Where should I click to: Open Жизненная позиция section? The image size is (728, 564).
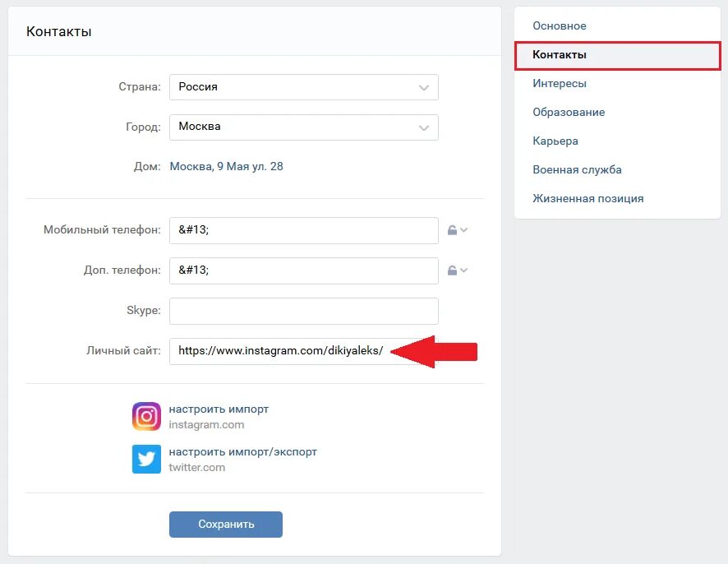(588, 199)
